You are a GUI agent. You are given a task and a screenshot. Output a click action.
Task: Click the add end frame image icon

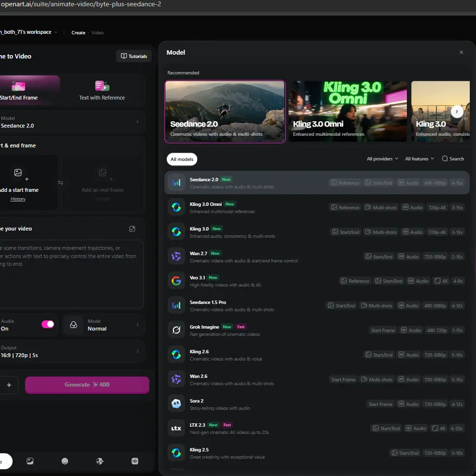coord(102,173)
